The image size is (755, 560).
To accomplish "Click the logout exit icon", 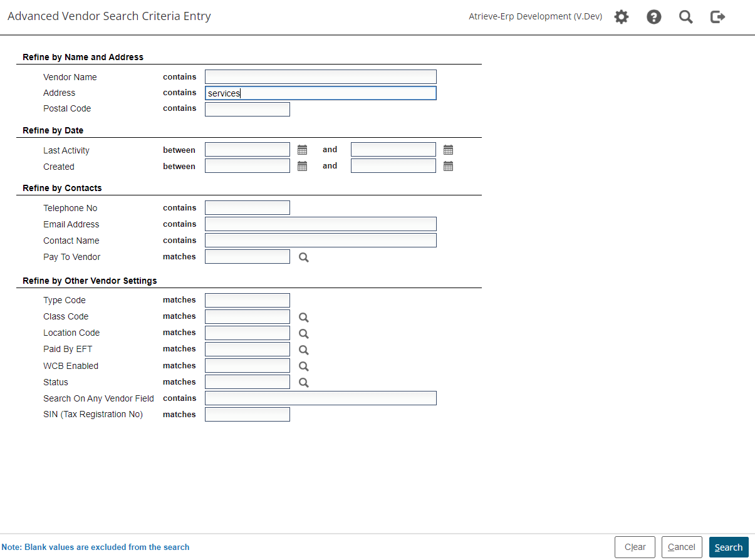I will tap(717, 17).
